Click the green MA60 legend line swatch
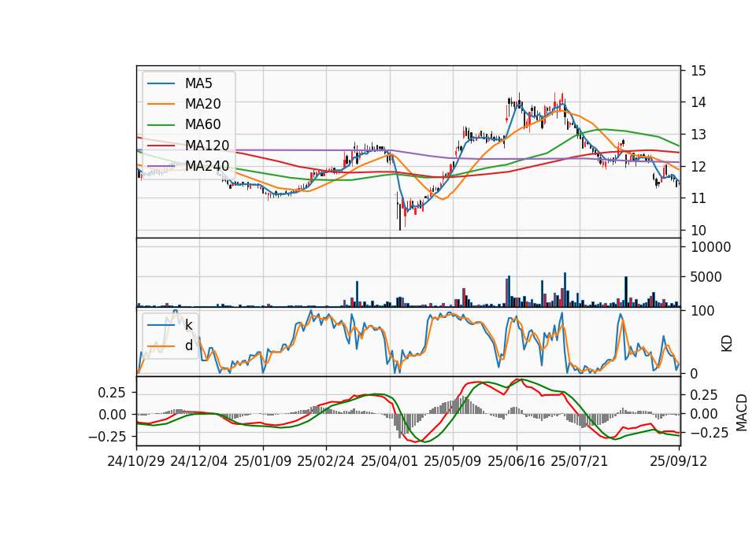 (161, 125)
